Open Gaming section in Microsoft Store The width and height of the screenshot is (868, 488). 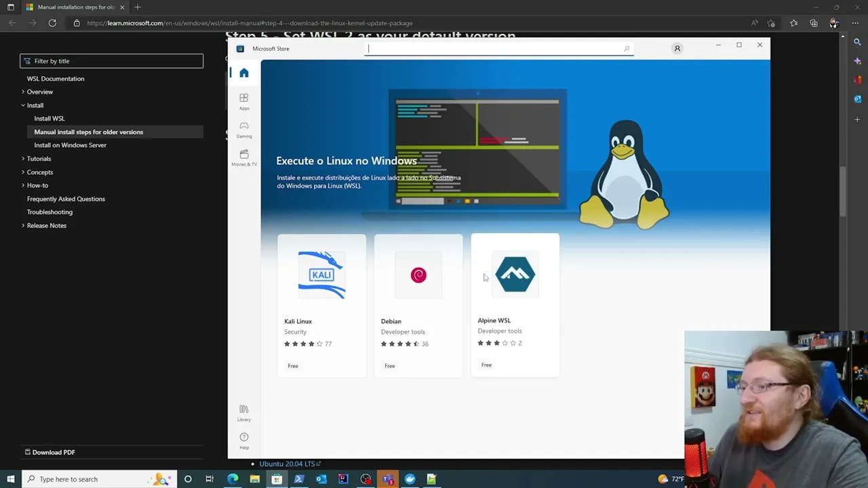tap(244, 129)
